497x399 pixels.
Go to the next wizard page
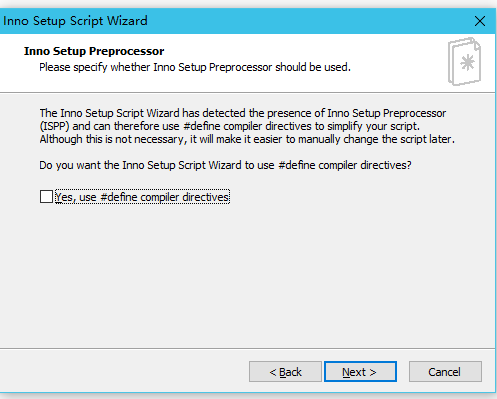pos(360,372)
